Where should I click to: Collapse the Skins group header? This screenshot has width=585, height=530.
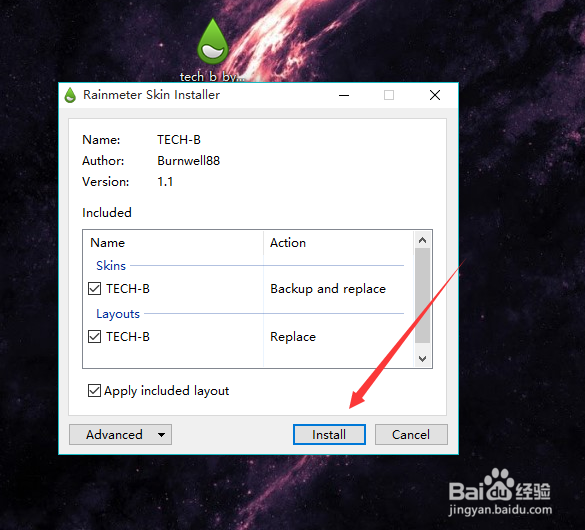[x=111, y=266]
